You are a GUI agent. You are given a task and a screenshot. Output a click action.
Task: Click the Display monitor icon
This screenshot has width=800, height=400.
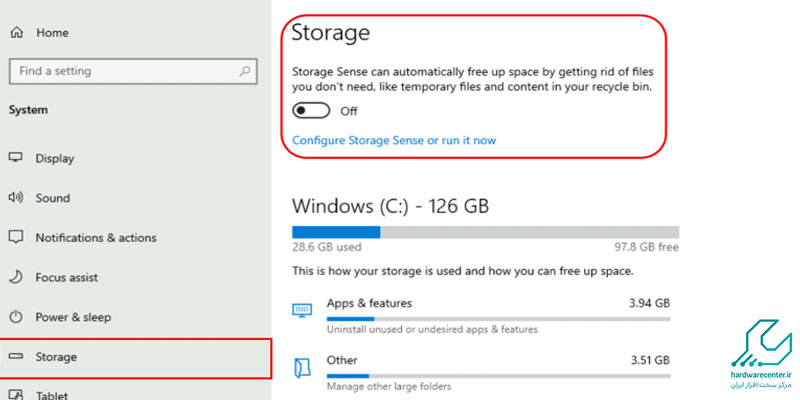(x=16, y=158)
